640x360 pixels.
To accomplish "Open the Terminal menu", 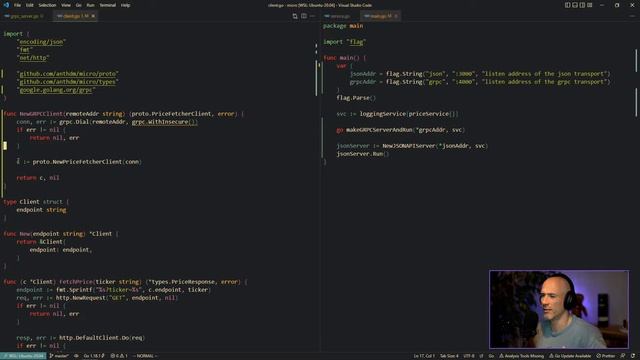I will (x=107, y=5).
